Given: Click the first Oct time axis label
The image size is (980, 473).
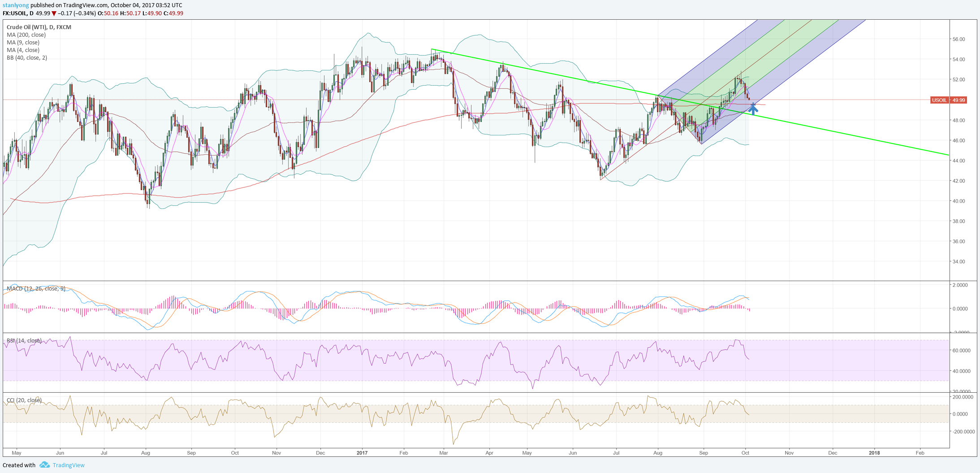Looking at the screenshot, I should pos(235,453).
